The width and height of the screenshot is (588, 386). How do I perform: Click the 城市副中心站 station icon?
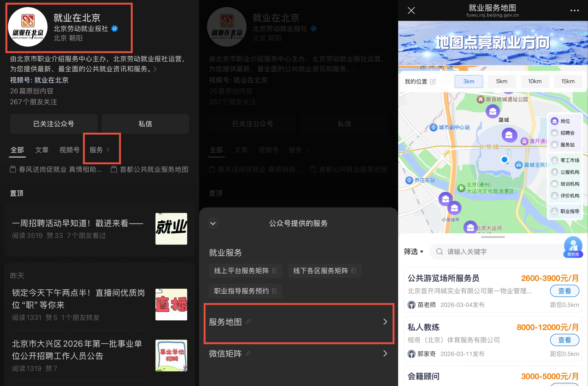point(434,128)
